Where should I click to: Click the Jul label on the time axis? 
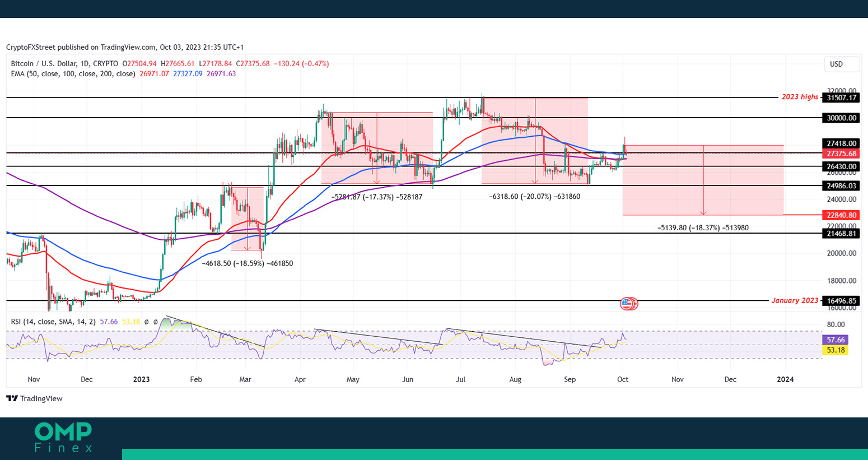[x=460, y=379]
